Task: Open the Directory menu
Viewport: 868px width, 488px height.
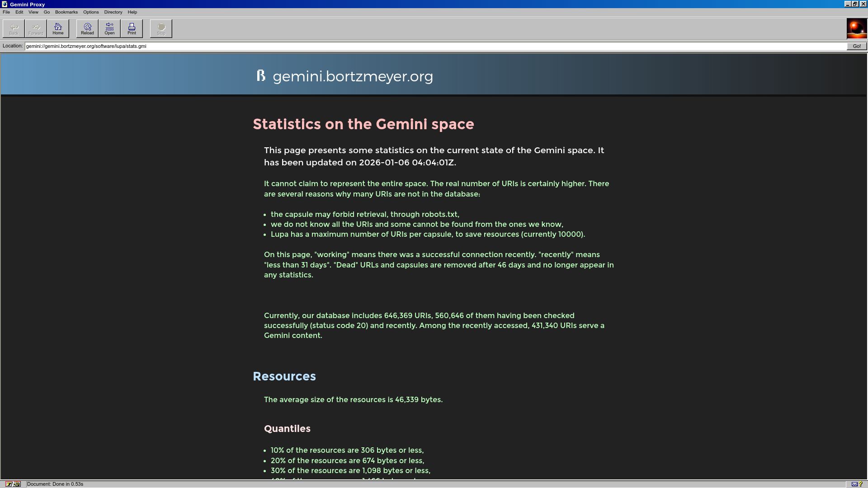Action: click(113, 12)
